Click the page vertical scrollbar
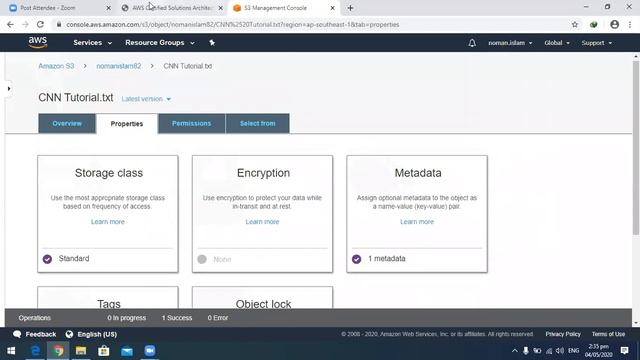The width and height of the screenshot is (640, 360). pos(636,148)
